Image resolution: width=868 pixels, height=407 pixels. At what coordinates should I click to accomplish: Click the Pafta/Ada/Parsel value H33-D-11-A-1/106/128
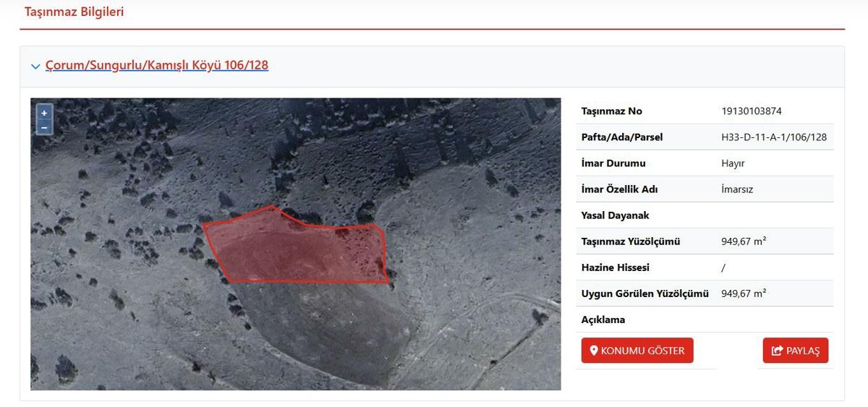click(774, 137)
